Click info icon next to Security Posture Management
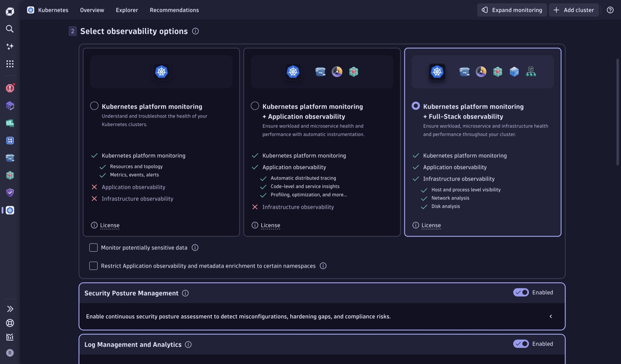The height and width of the screenshot is (364, 621). tap(185, 293)
